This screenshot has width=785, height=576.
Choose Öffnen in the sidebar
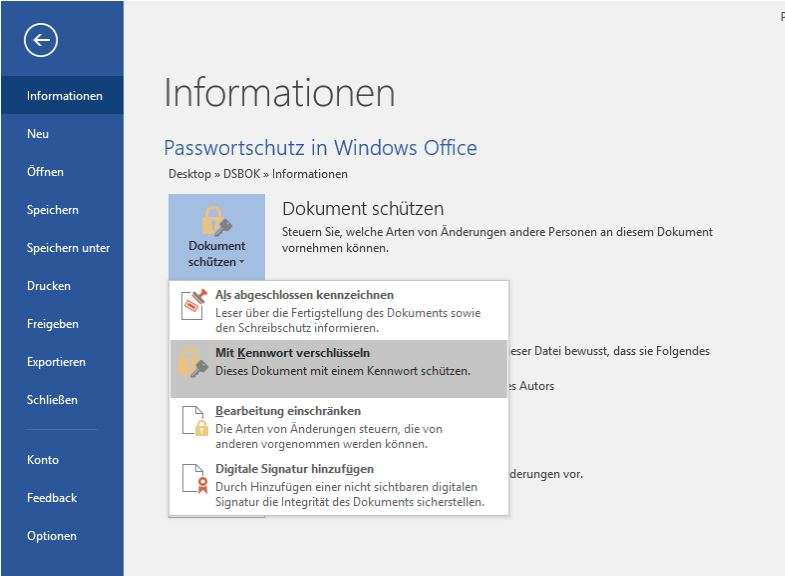tap(62, 172)
